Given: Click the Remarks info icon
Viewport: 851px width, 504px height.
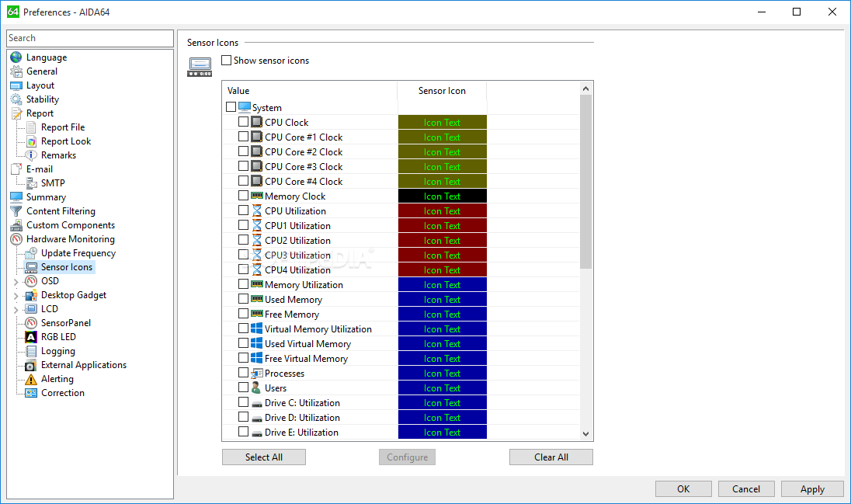Looking at the screenshot, I should [32, 155].
